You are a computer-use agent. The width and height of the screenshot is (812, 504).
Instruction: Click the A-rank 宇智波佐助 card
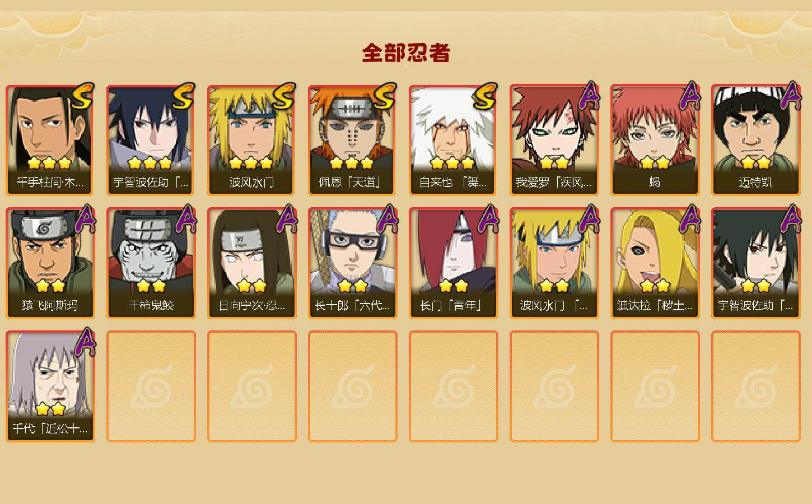tap(756, 263)
